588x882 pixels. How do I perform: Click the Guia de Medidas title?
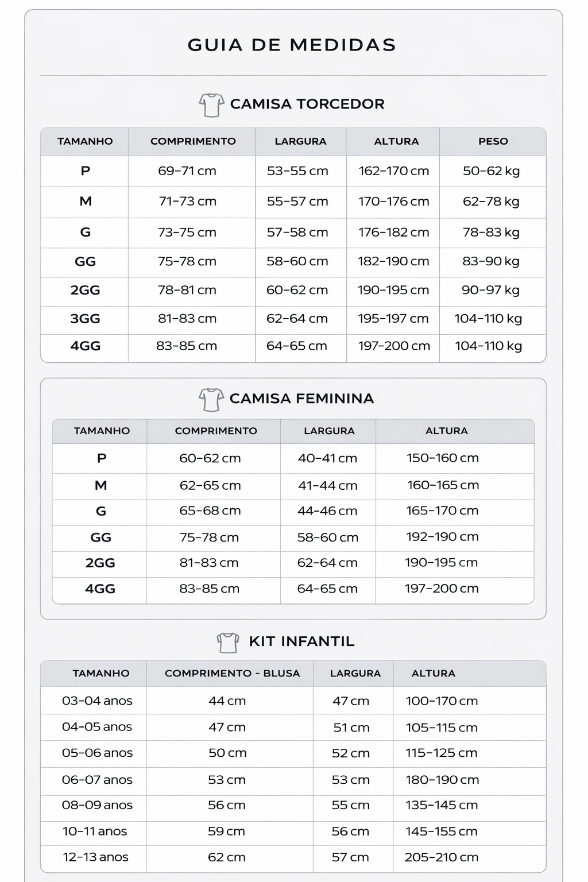292,45
